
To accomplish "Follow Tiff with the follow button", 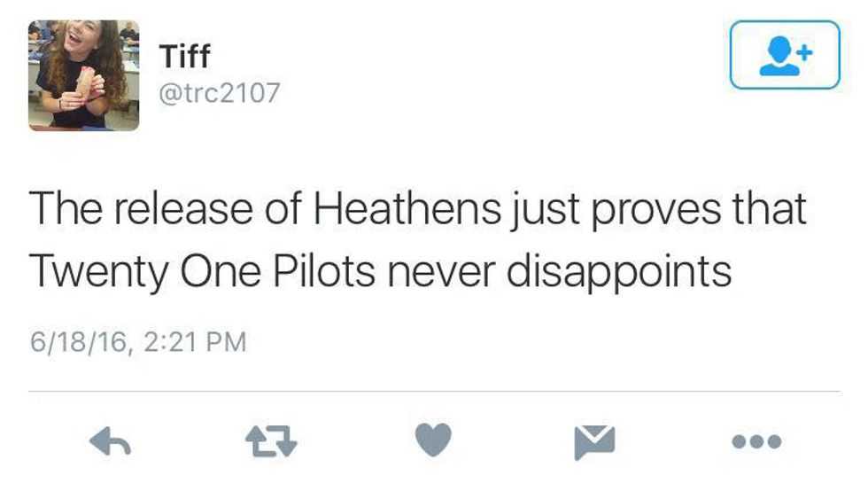I will 785,55.
